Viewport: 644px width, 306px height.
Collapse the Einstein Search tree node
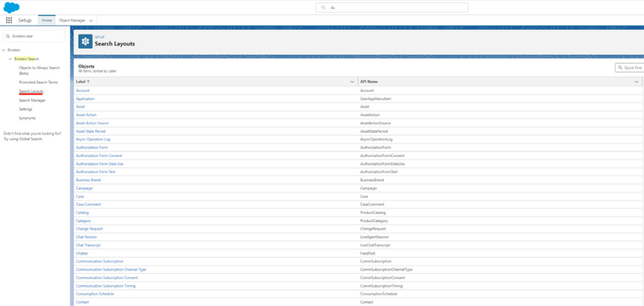coord(10,59)
